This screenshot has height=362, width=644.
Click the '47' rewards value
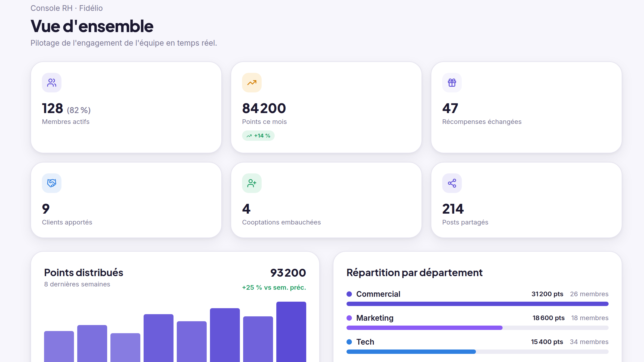pyautogui.click(x=450, y=108)
